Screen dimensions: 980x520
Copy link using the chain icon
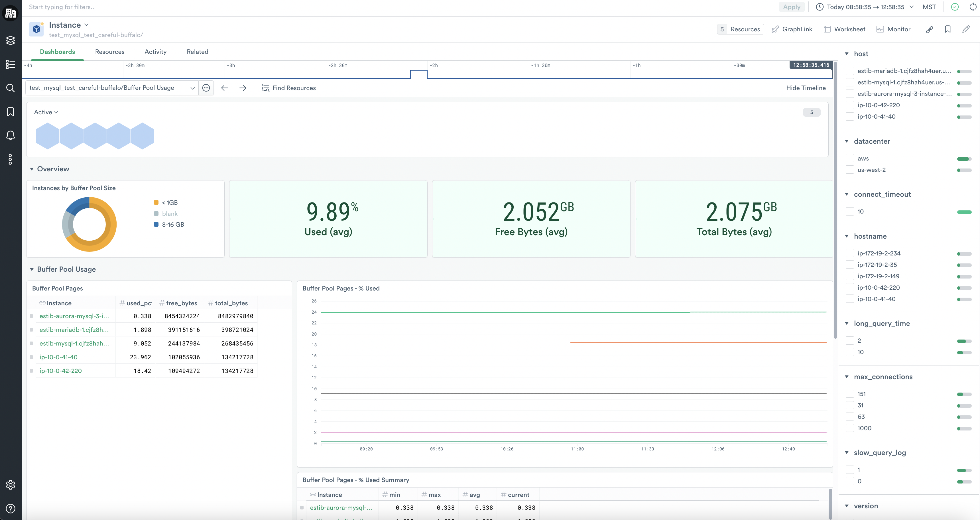tap(929, 29)
